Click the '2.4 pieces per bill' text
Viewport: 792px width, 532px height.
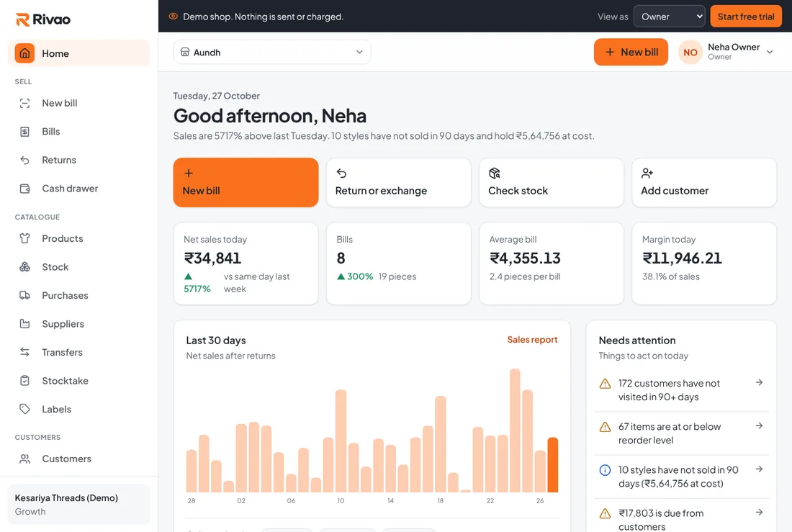click(x=525, y=276)
